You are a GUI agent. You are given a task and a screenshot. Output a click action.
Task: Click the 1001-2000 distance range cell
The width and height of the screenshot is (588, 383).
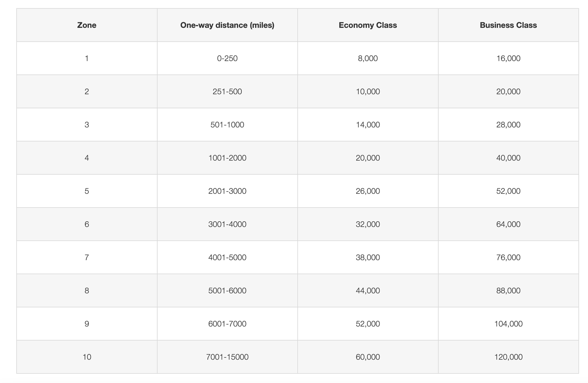227,158
